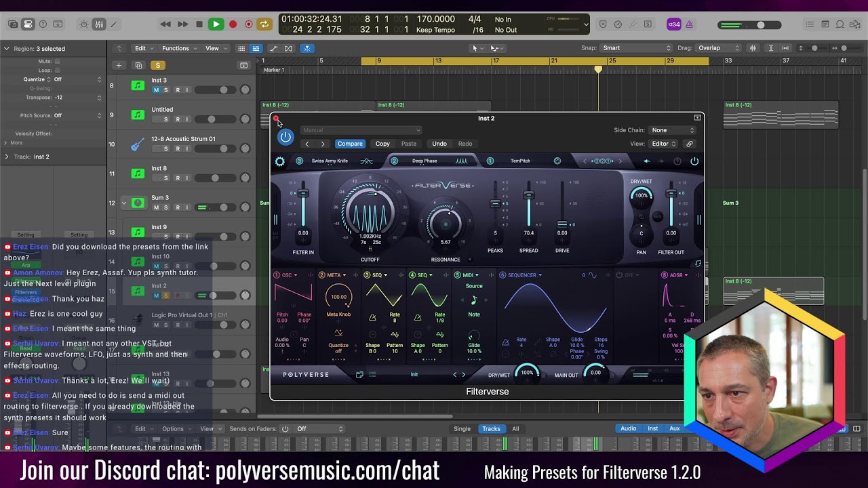Open the media browsers icon
The height and width of the screenshot is (488, 868).
click(854, 24)
